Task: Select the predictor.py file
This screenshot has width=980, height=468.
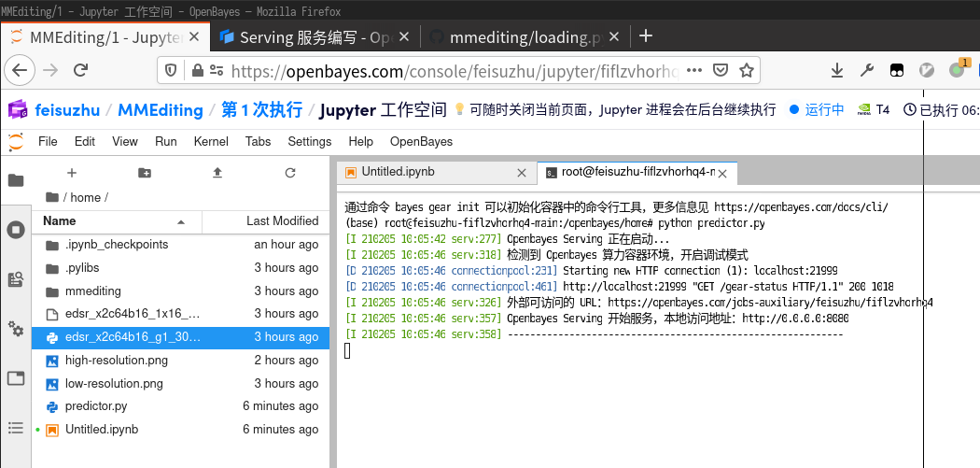Action: pyautogui.click(x=96, y=406)
